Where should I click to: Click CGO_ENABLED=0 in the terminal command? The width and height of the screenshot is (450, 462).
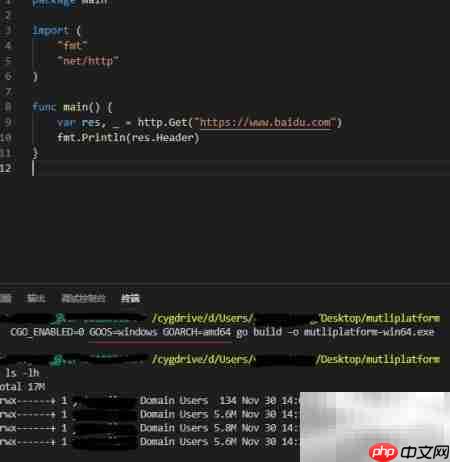[47, 332]
